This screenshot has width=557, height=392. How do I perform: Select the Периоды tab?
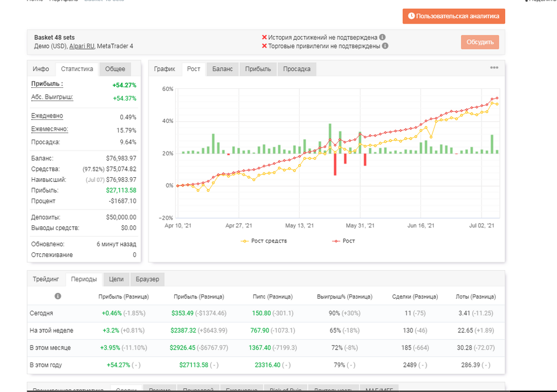pos(84,279)
